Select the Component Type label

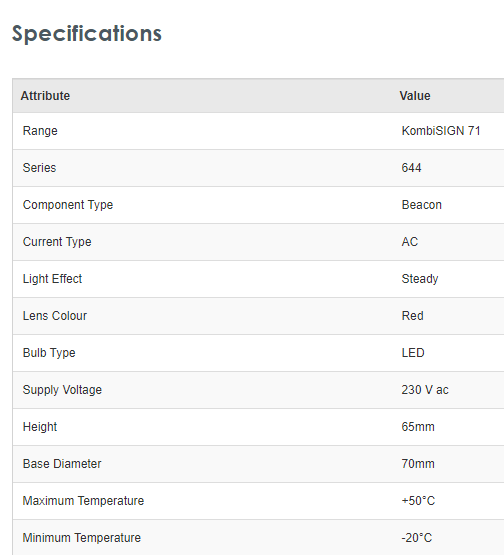point(68,205)
